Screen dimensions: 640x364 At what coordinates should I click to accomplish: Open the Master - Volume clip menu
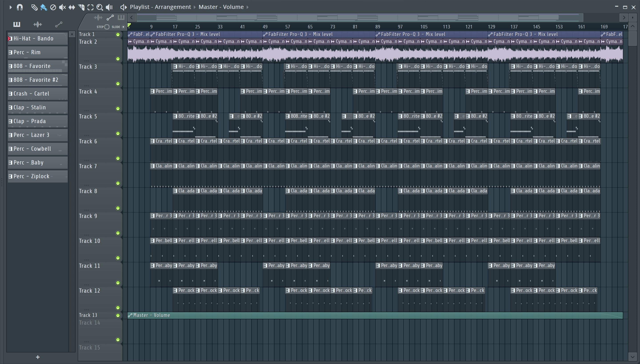point(221,7)
